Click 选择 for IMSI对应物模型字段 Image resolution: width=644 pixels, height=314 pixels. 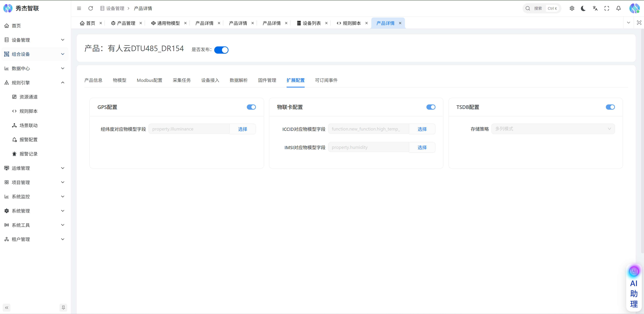422,147
